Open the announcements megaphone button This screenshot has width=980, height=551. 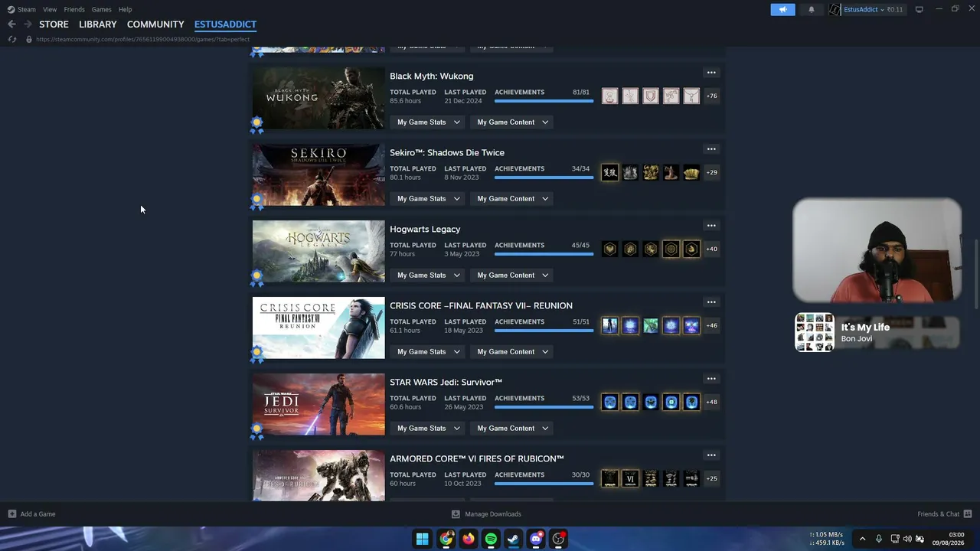[782, 9]
